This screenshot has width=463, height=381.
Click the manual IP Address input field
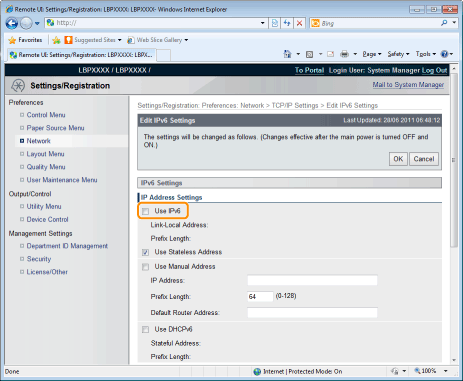point(312,280)
